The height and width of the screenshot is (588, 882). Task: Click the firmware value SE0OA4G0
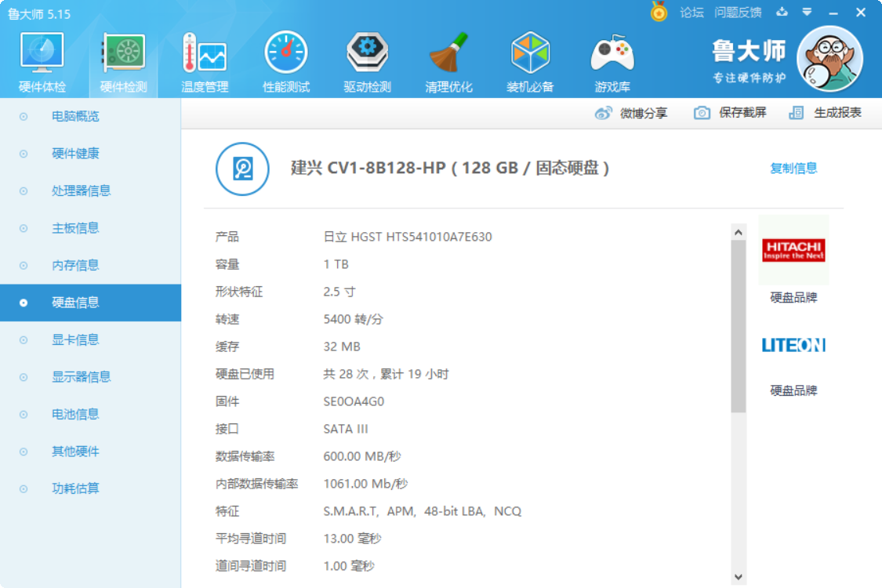pyautogui.click(x=354, y=401)
